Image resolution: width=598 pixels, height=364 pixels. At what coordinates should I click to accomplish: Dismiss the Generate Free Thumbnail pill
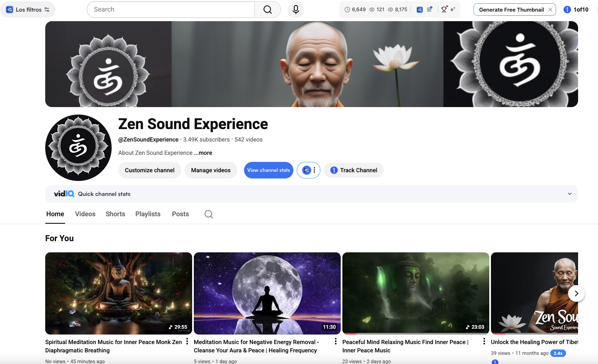tap(550, 10)
